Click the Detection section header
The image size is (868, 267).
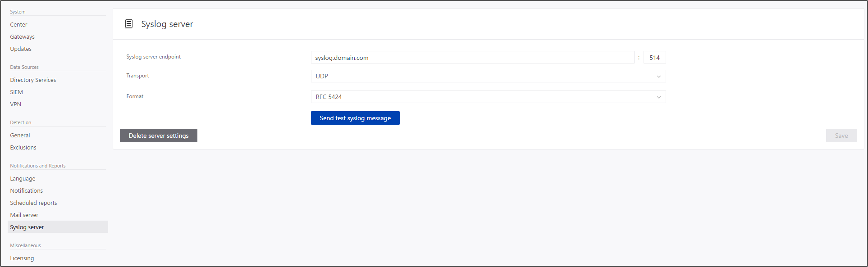pyautogui.click(x=21, y=122)
